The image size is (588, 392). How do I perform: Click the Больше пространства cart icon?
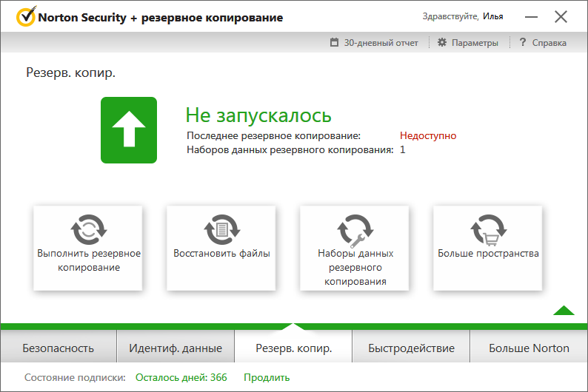tap(488, 229)
